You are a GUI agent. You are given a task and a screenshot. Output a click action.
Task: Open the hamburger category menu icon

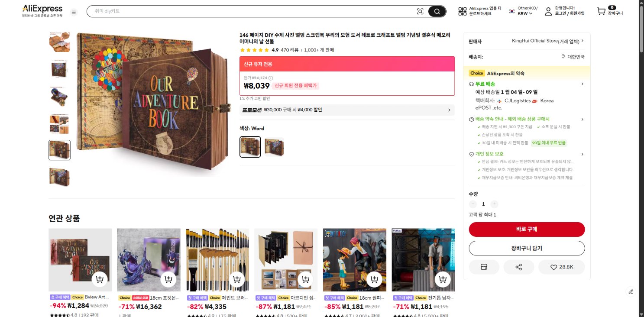pos(74,12)
